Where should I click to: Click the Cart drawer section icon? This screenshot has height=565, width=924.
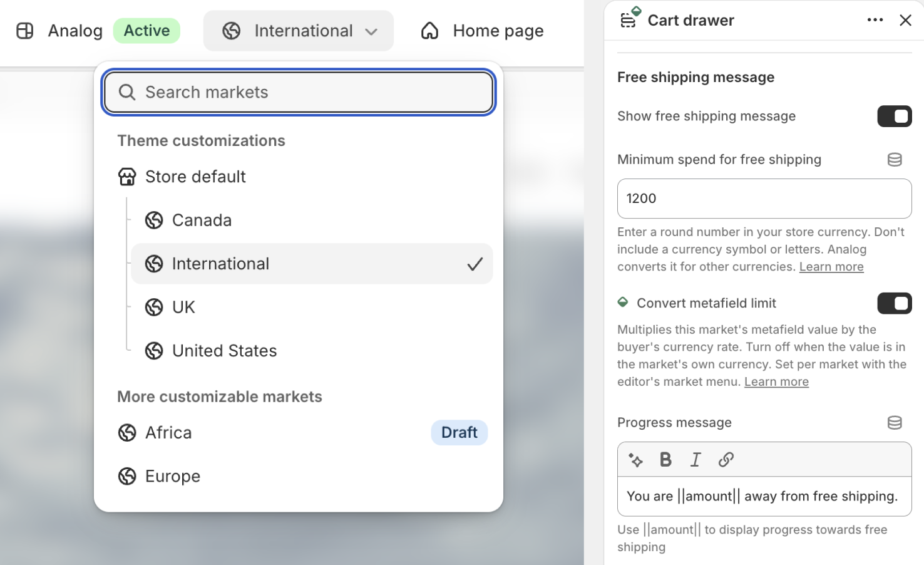629,19
